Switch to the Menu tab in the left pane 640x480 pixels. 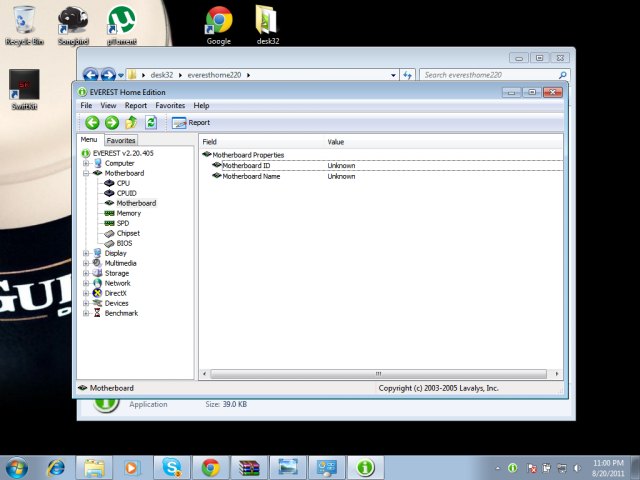pos(89,140)
